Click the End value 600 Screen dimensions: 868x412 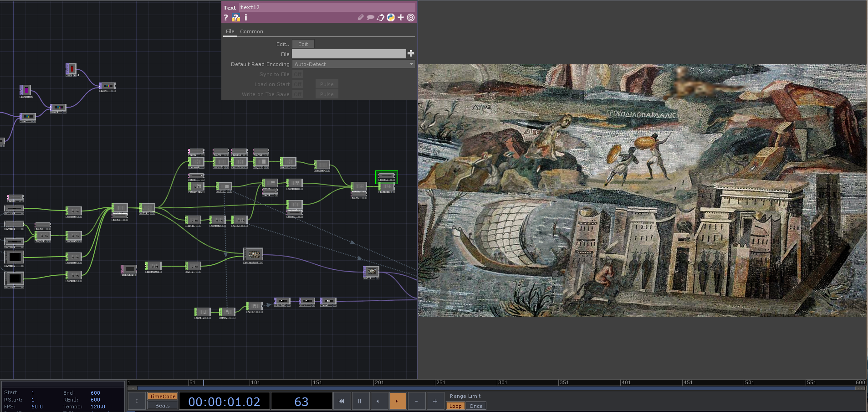pos(95,392)
